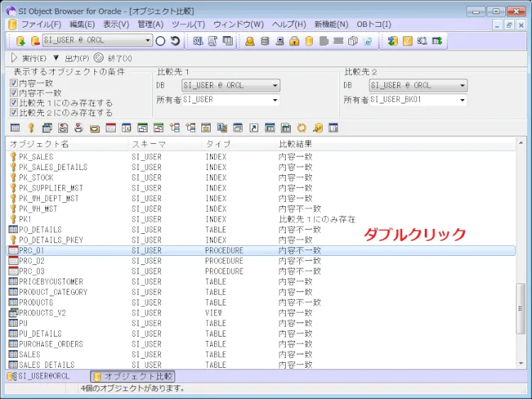Viewport: 532px width, 399px height.
Task: Switch to the オブジェクト比較 window tab
Action: click(x=133, y=376)
